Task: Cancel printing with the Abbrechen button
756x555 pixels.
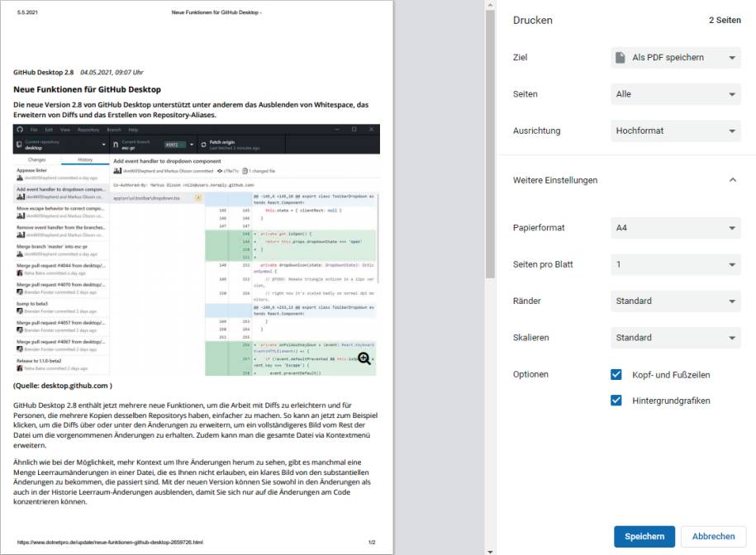Action: coord(714,536)
